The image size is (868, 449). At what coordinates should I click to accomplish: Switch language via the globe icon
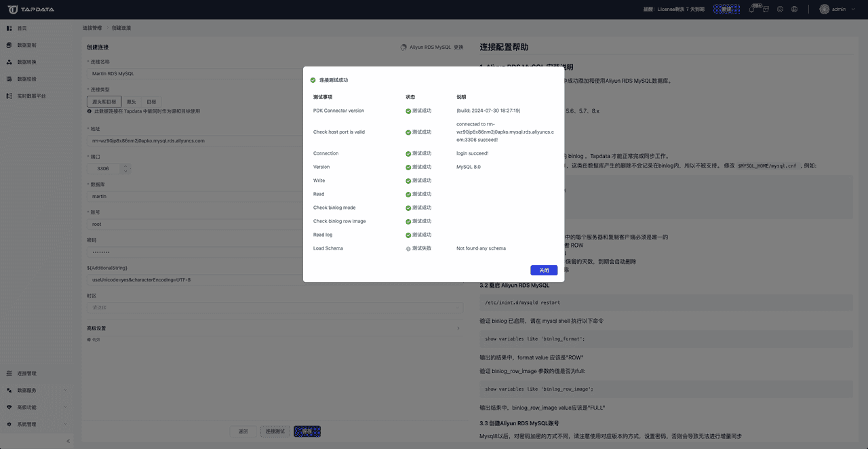point(795,9)
